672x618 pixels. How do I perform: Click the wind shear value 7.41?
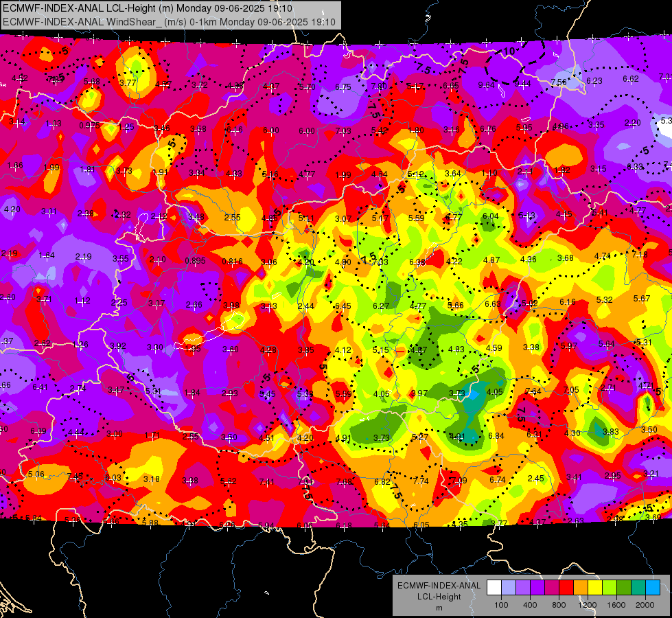pos(266,481)
